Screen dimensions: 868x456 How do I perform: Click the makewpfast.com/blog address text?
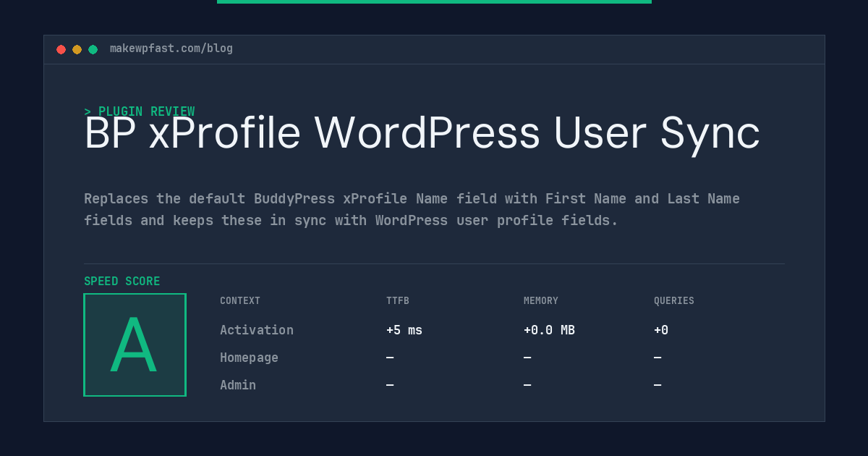[x=171, y=48]
